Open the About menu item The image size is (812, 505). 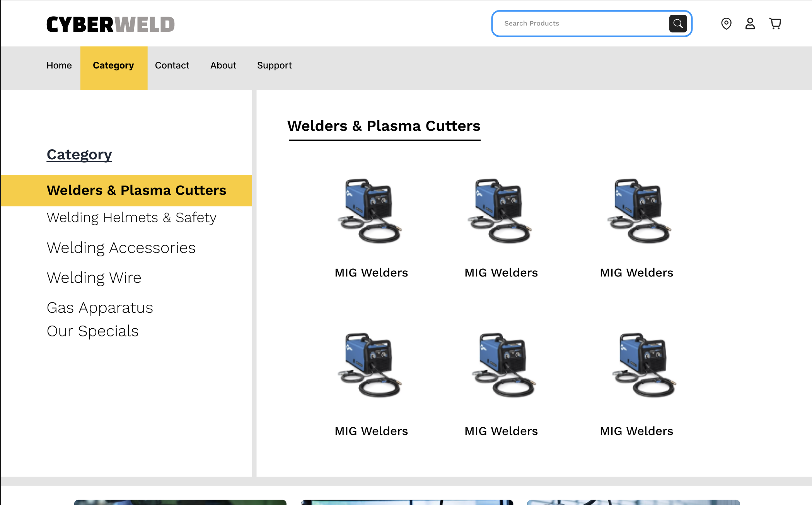click(x=223, y=65)
